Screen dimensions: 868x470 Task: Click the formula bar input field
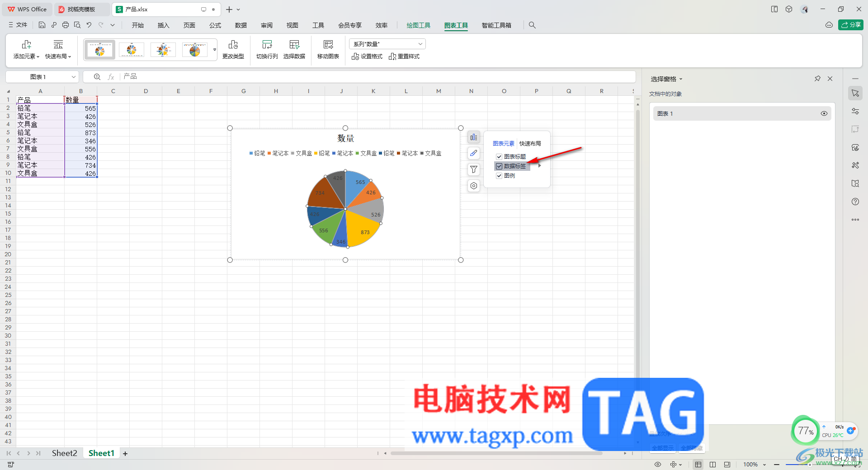[377, 77]
